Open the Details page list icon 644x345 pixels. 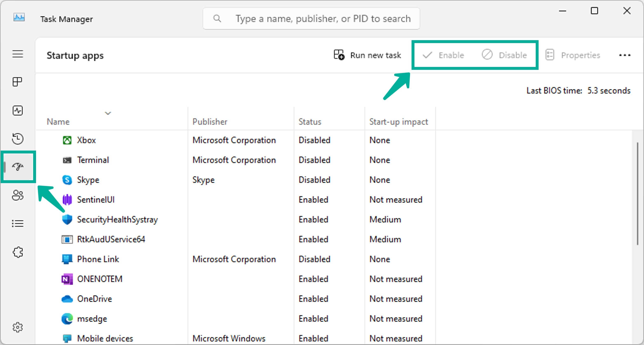click(x=17, y=223)
